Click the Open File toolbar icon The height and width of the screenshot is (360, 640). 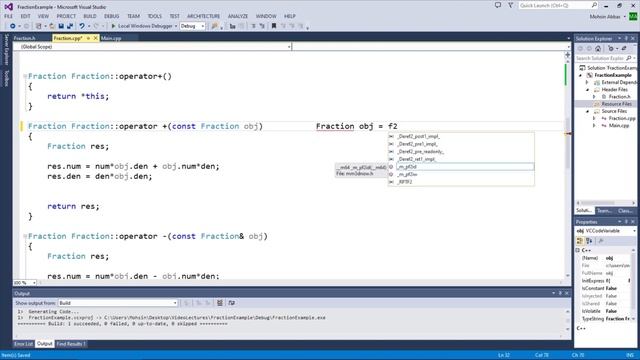pos(52,26)
